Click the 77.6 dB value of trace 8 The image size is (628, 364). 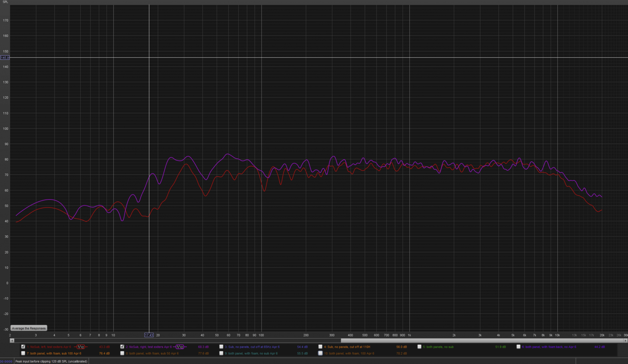click(x=203, y=354)
